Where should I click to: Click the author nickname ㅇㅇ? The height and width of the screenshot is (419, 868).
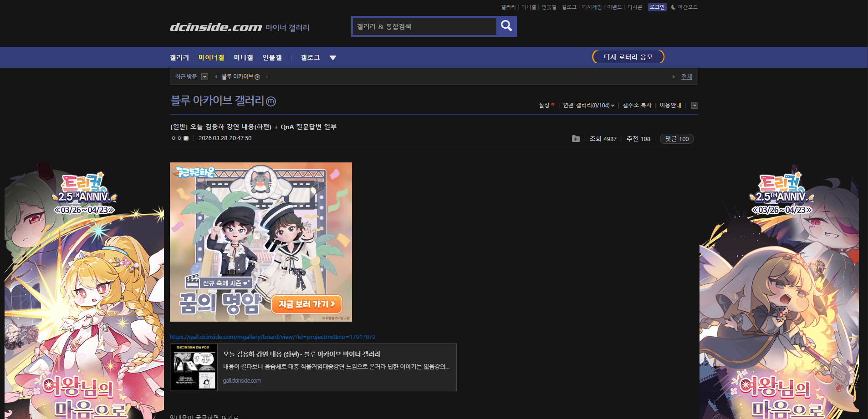[x=176, y=138]
